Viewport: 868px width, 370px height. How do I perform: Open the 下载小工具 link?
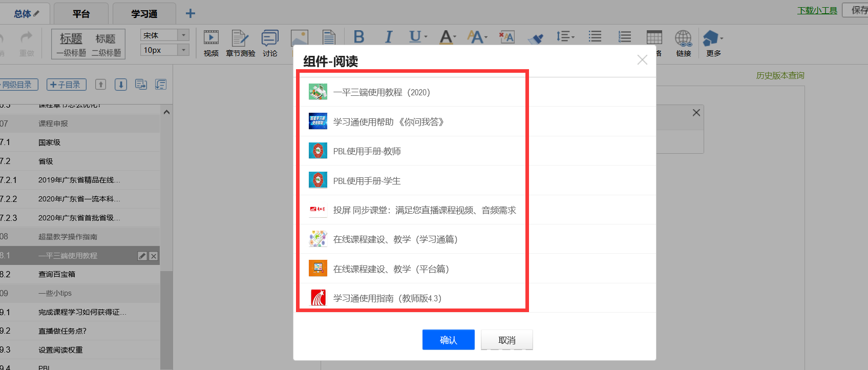(817, 10)
